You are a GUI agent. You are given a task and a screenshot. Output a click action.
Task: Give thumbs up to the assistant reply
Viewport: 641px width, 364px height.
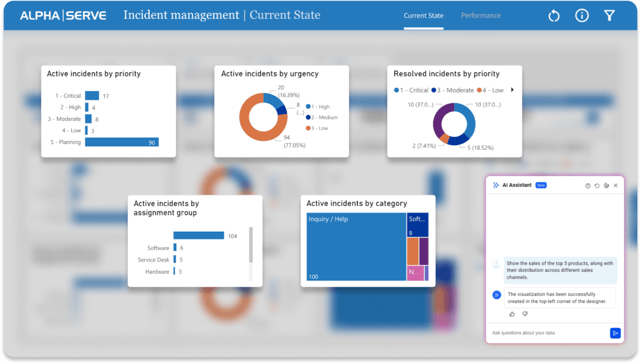(512, 314)
